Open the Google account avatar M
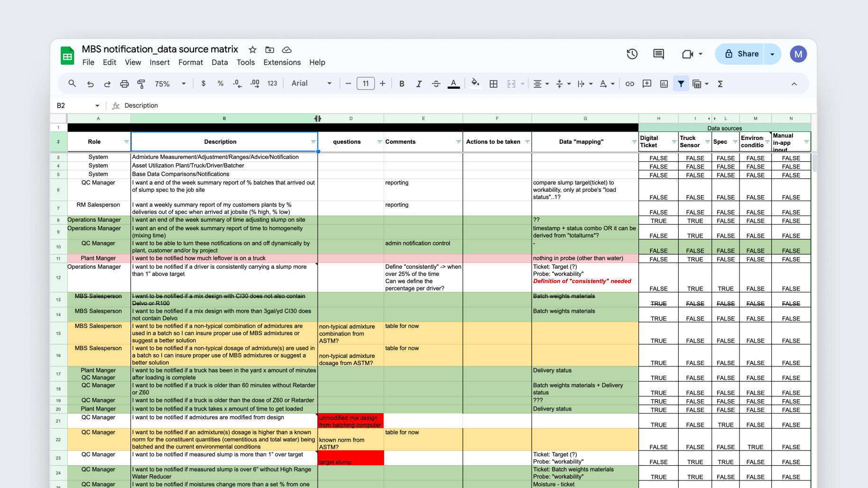 [x=798, y=54]
